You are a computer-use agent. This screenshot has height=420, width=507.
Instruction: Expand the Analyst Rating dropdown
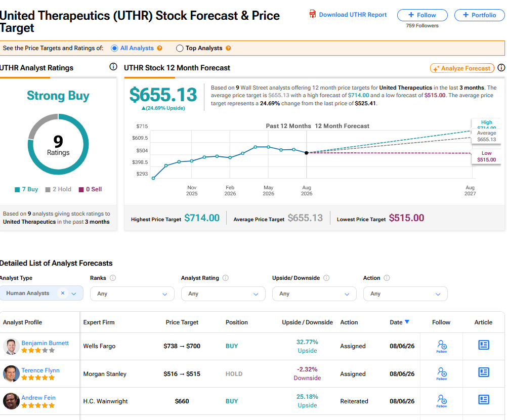click(223, 293)
